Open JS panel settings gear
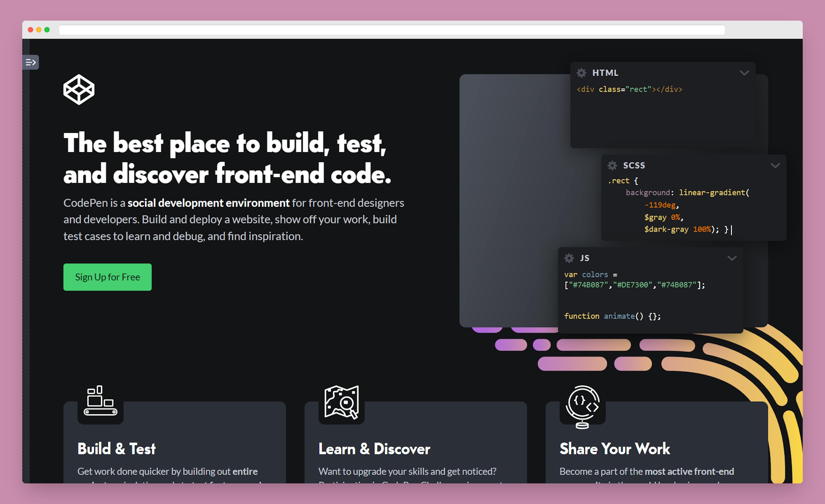 569,258
